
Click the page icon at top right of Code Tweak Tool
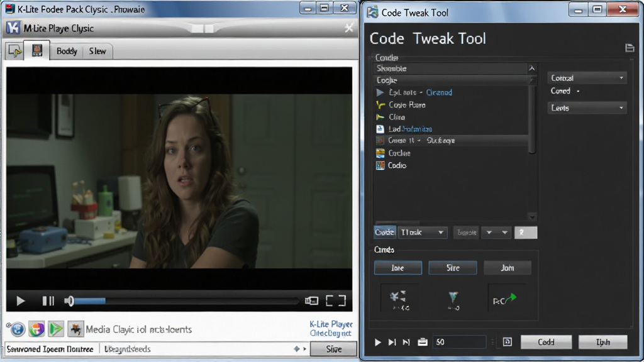(630, 48)
